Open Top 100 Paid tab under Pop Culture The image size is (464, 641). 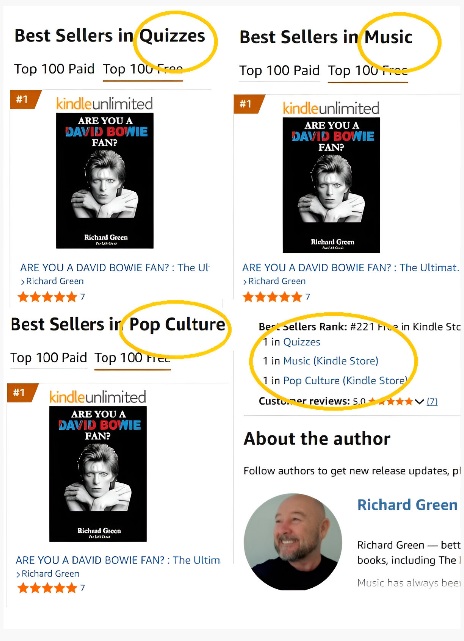click(49, 358)
